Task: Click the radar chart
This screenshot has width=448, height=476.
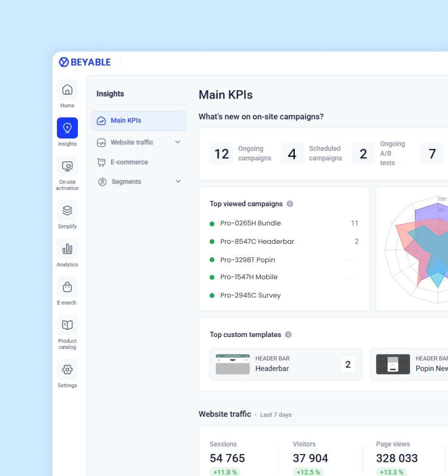Action: [416, 250]
